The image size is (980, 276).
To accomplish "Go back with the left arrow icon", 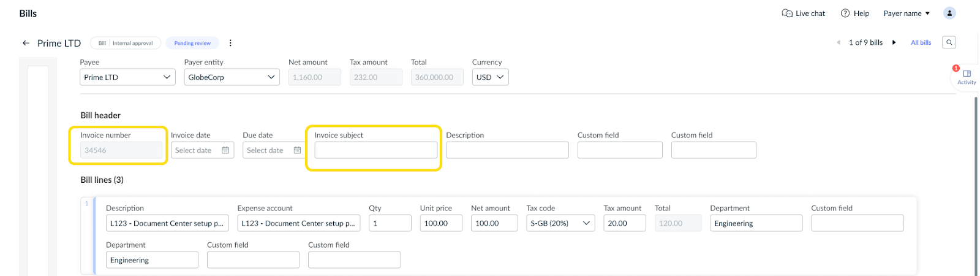I will [x=26, y=43].
